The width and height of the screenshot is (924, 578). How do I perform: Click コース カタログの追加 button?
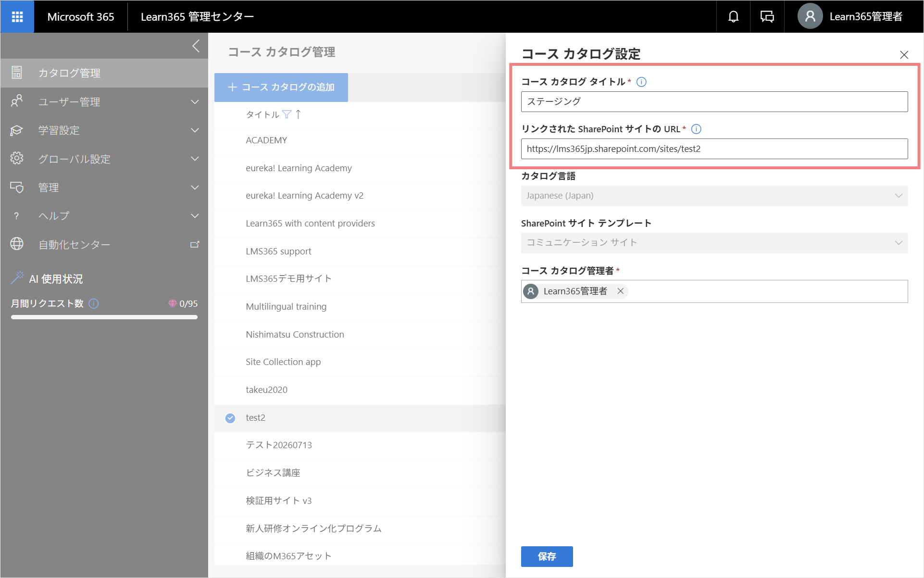pyautogui.click(x=281, y=87)
